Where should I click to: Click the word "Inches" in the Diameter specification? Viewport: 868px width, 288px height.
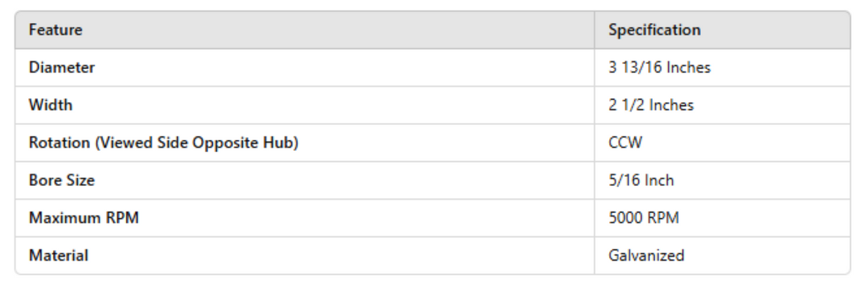pos(689,68)
